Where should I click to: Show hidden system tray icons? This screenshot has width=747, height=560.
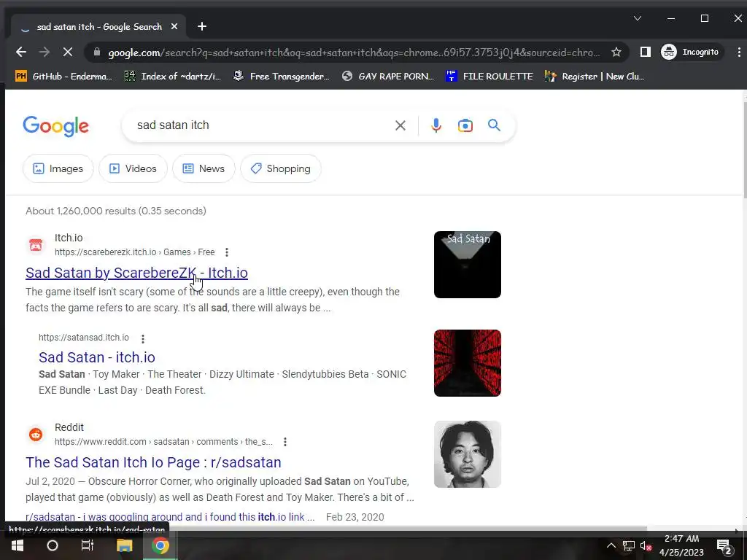coord(611,545)
